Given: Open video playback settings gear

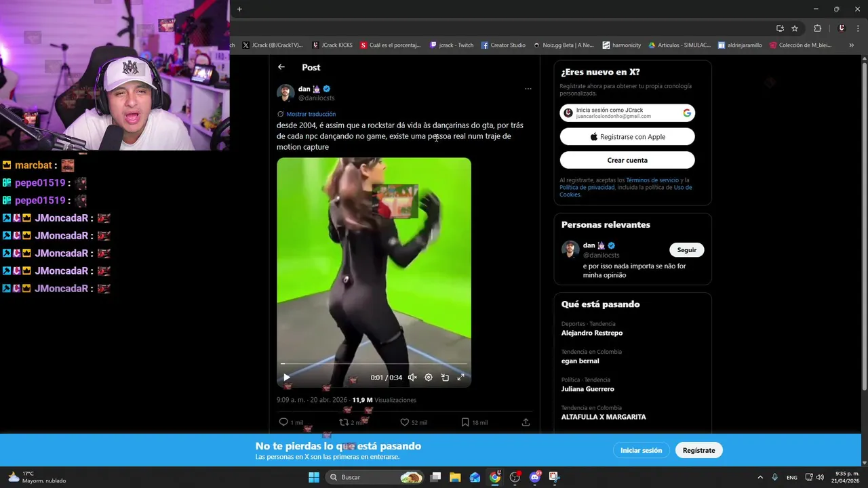Looking at the screenshot, I should (x=429, y=378).
